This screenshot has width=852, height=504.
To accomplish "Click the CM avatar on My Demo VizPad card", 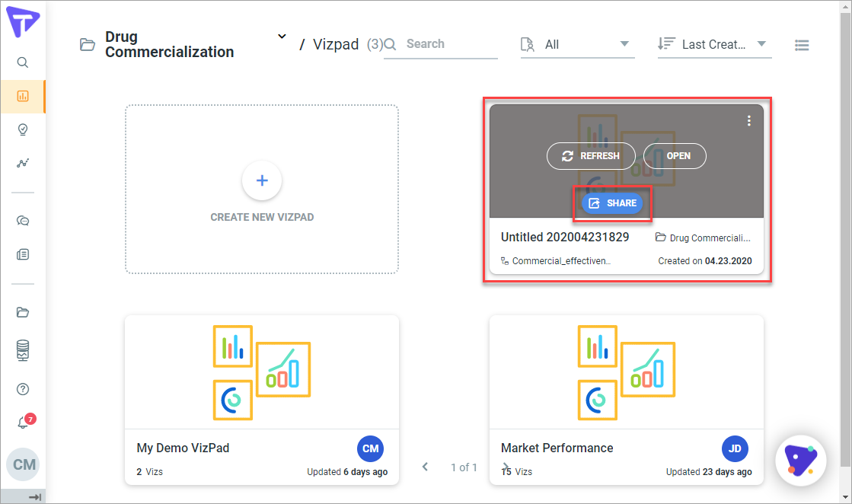I will (371, 448).
